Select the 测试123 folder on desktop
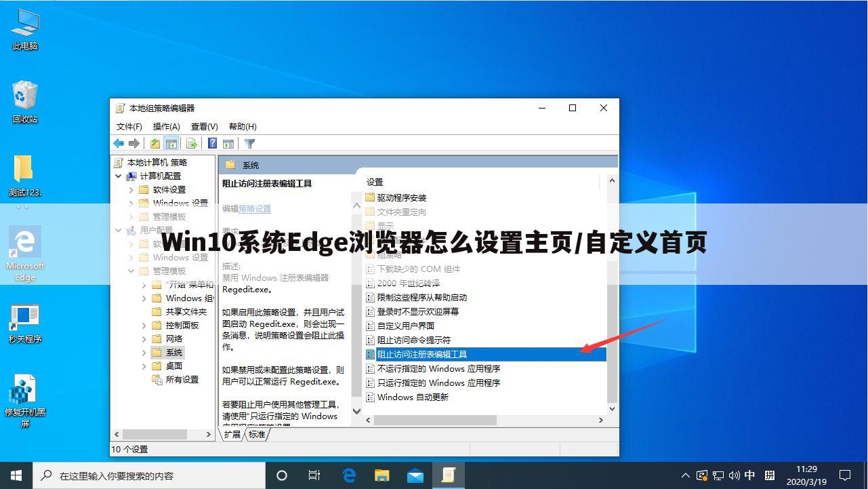The image size is (868, 489). [x=25, y=176]
